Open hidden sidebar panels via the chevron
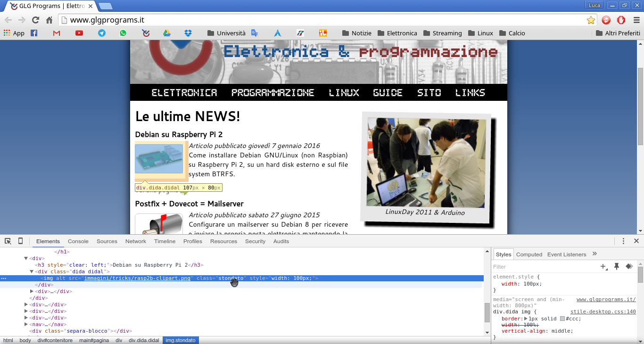 [594, 254]
